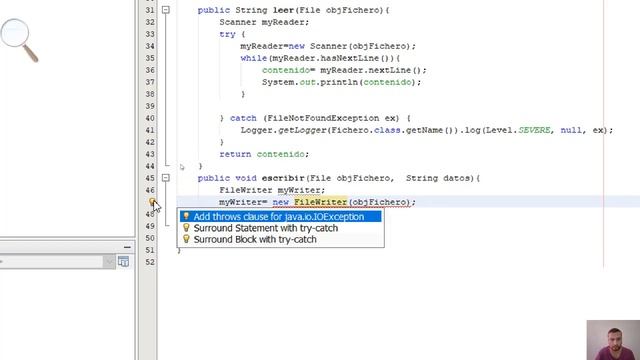Click 'myReader.nextLine()' at line 36
Screen dimensions: 640x360
[370, 70]
